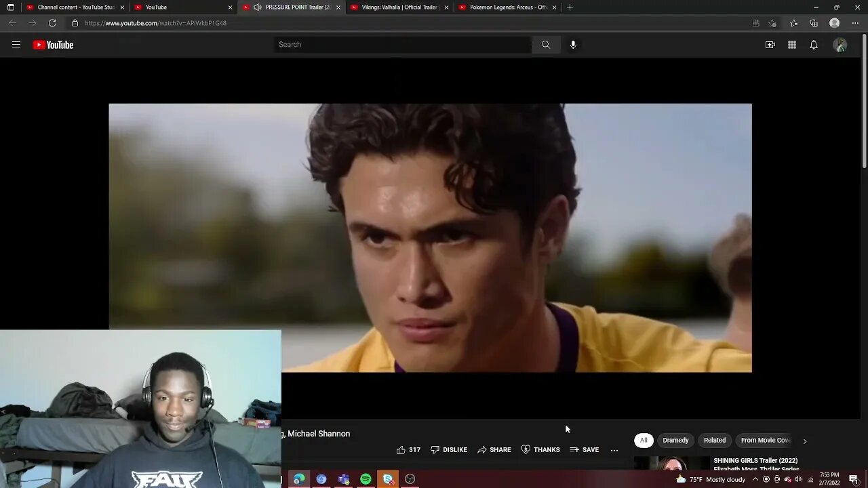
Task: Open OBS Studio from the taskbar
Action: pyautogui.click(x=410, y=479)
